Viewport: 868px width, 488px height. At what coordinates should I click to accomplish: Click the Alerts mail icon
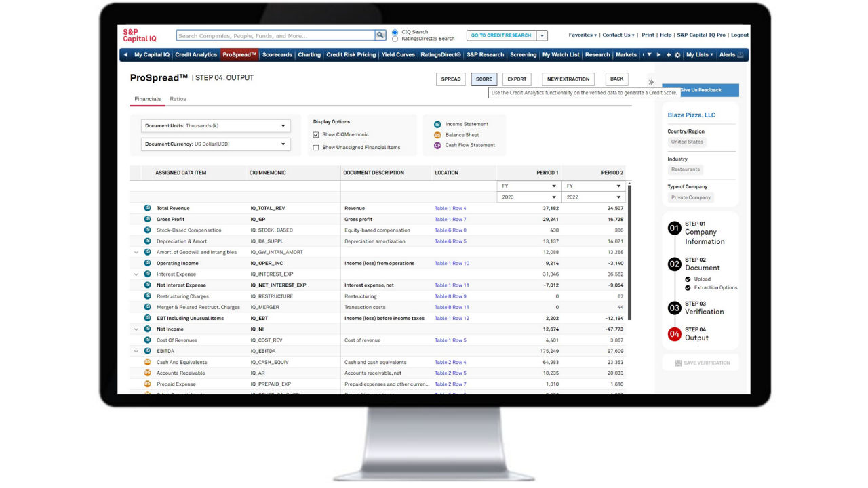pyautogui.click(x=741, y=55)
